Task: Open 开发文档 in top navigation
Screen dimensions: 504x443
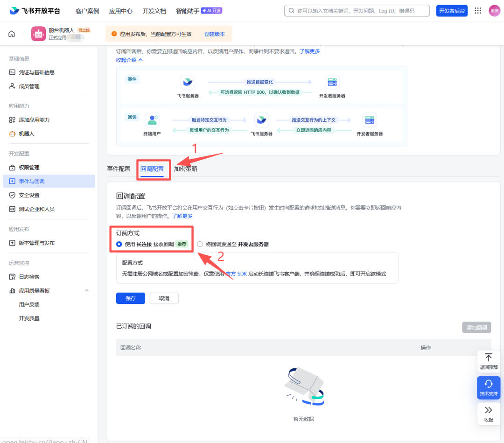Action: (154, 11)
